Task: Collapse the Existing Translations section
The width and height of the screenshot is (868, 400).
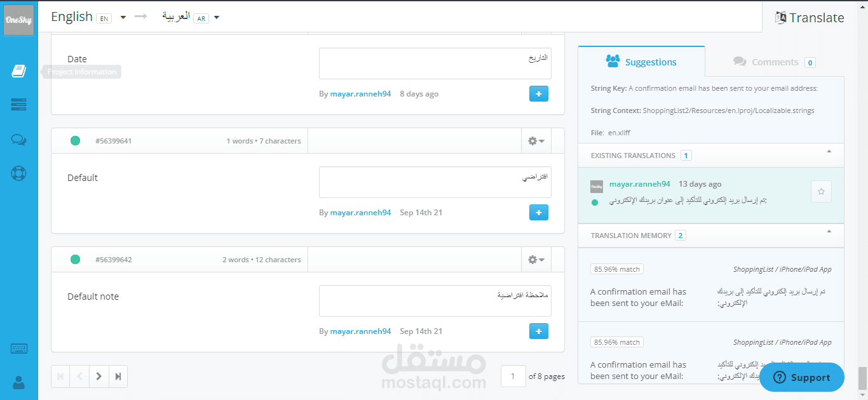Action: (829, 151)
